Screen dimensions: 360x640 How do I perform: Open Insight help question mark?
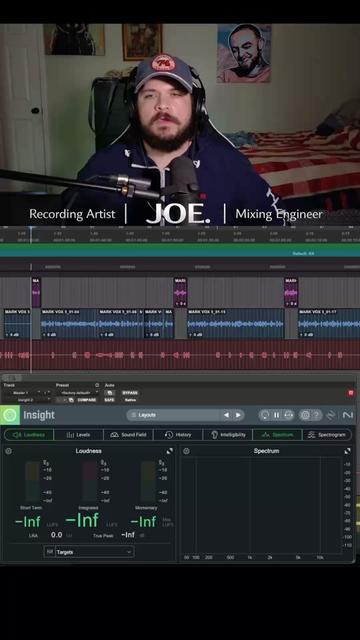(x=316, y=415)
